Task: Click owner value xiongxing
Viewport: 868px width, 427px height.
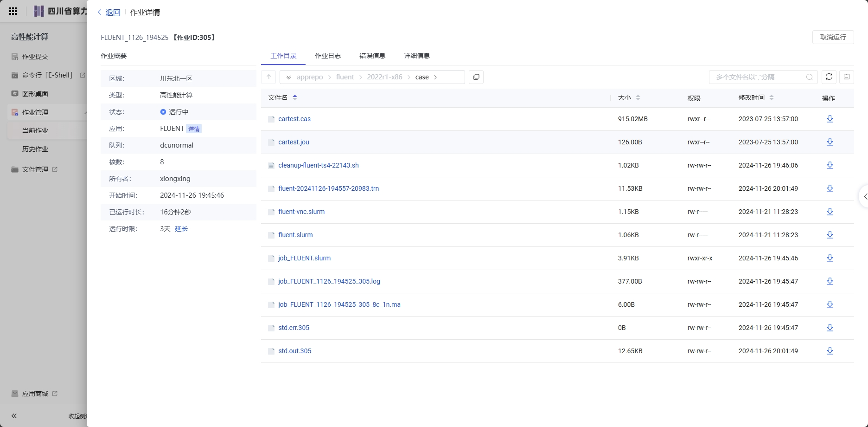Action: pyautogui.click(x=175, y=179)
